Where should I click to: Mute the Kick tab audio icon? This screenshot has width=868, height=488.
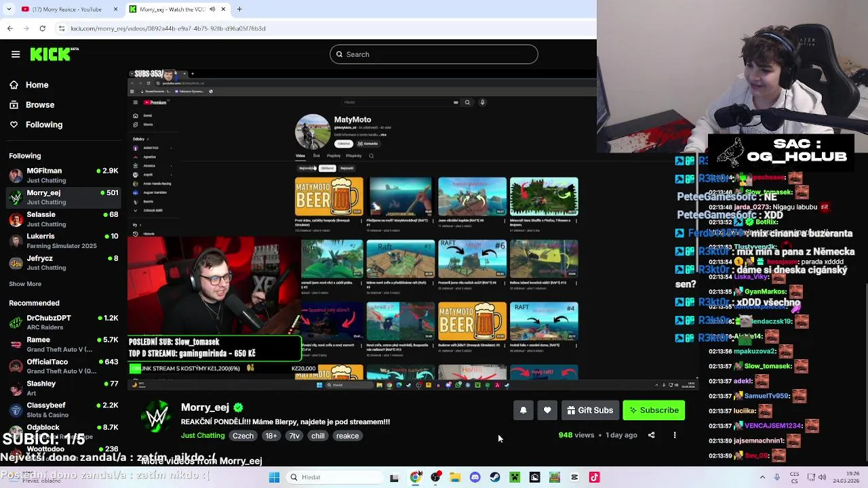coord(213,9)
